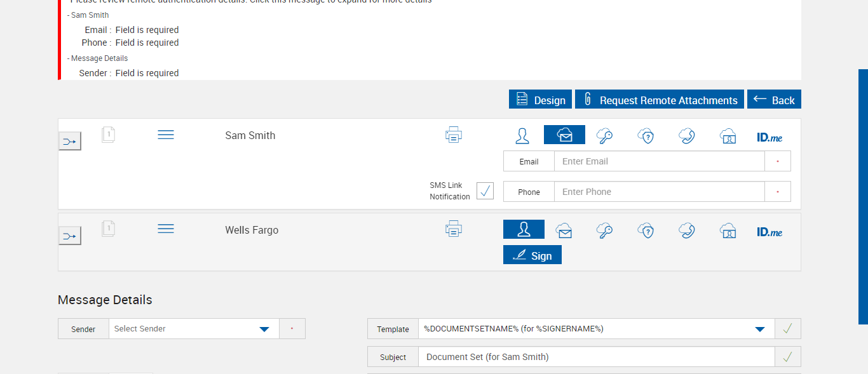Open the Select Sender dropdown
This screenshot has height=374, width=868.
194,329
